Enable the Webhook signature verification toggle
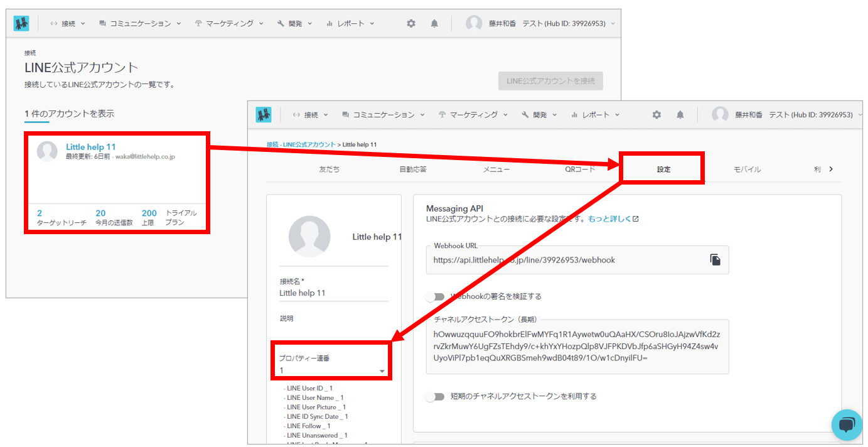The image size is (868, 447). click(435, 296)
